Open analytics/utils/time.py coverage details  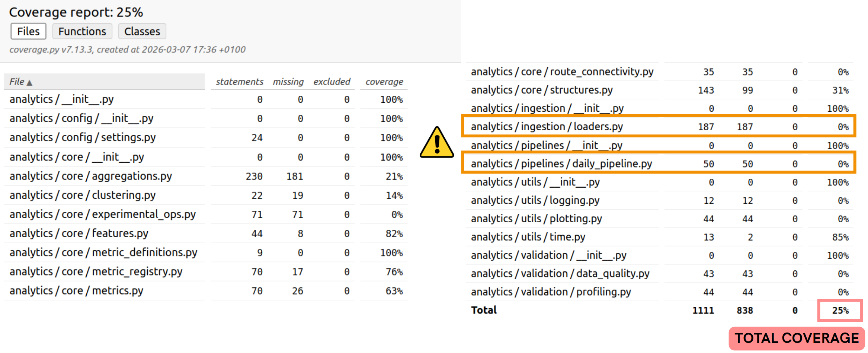(528, 236)
